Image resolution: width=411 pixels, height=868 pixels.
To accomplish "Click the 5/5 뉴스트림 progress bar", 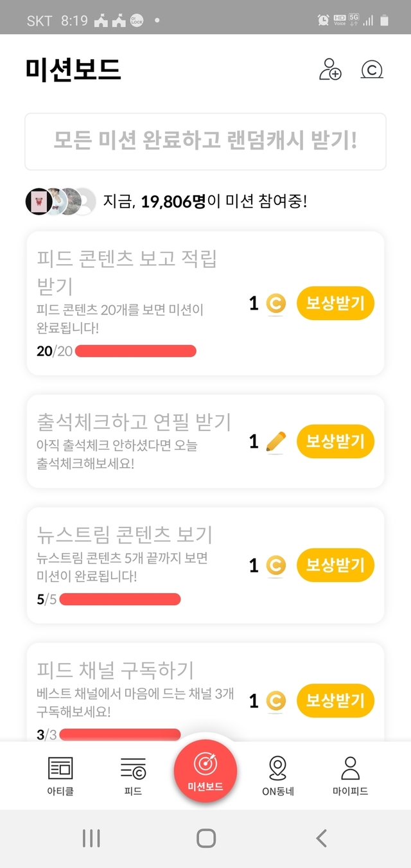I will pyautogui.click(x=119, y=600).
